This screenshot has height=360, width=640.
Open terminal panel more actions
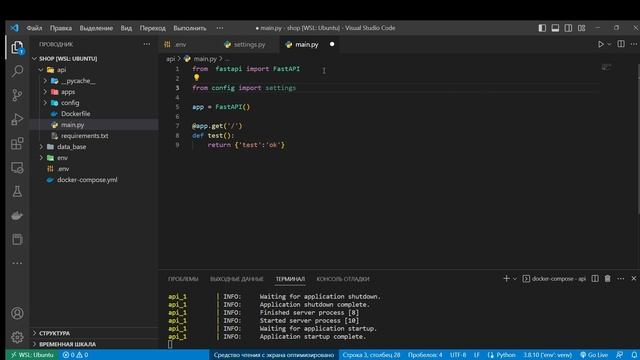[621, 278]
